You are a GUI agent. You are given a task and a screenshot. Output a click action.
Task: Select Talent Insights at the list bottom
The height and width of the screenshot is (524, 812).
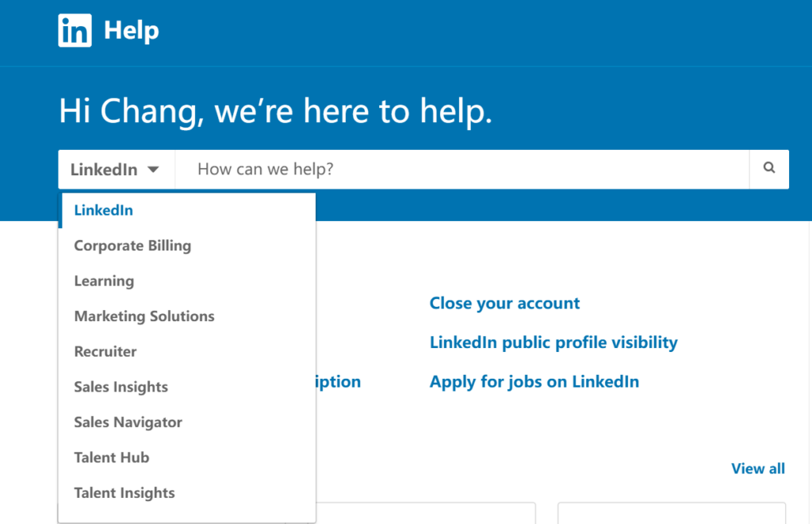(124, 492)
